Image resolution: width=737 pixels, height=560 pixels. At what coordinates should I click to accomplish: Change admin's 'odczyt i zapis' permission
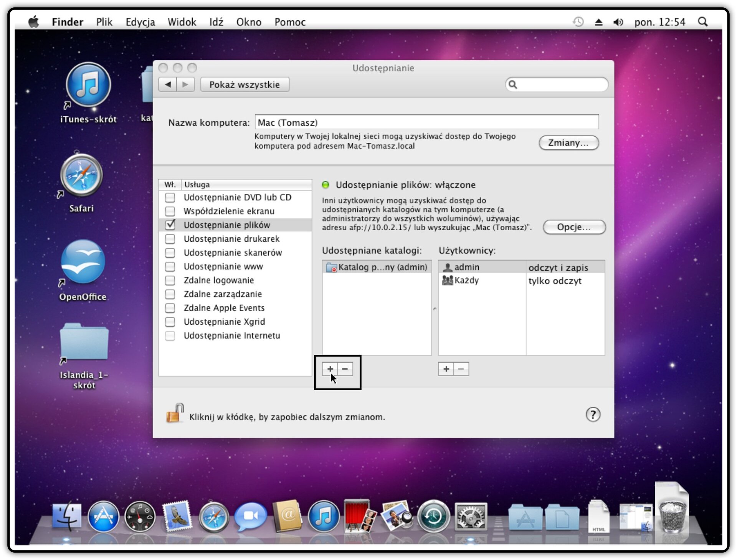[558, 267]
